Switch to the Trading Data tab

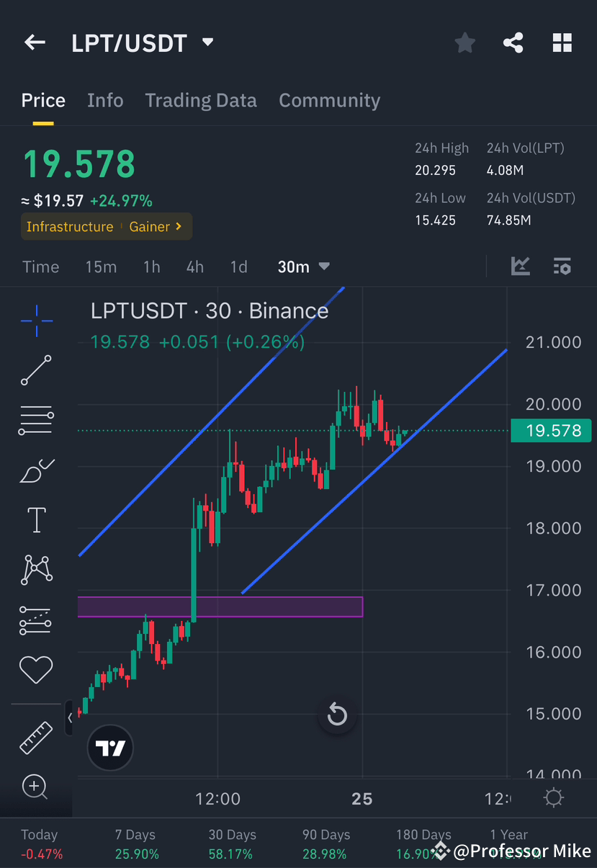[201, 100]
